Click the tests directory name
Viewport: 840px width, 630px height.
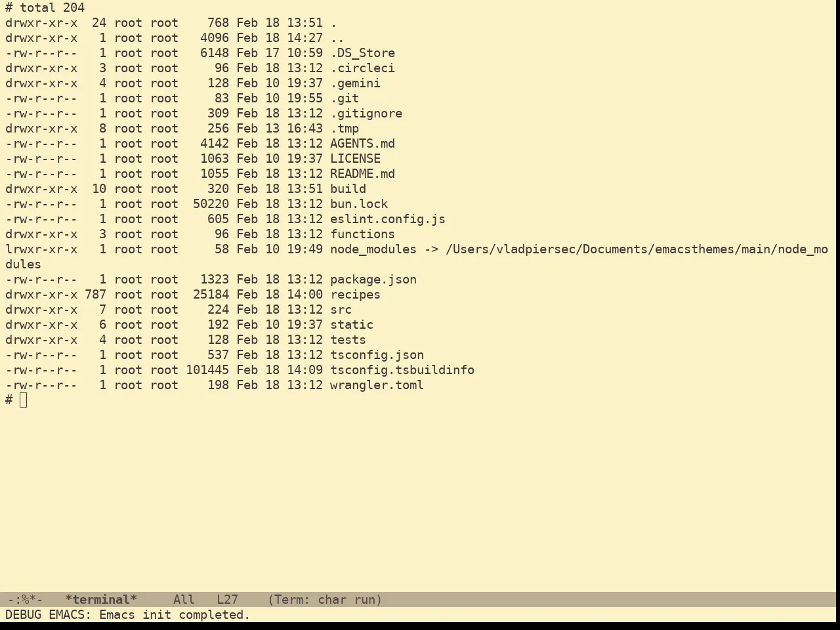tap(348, 340)
